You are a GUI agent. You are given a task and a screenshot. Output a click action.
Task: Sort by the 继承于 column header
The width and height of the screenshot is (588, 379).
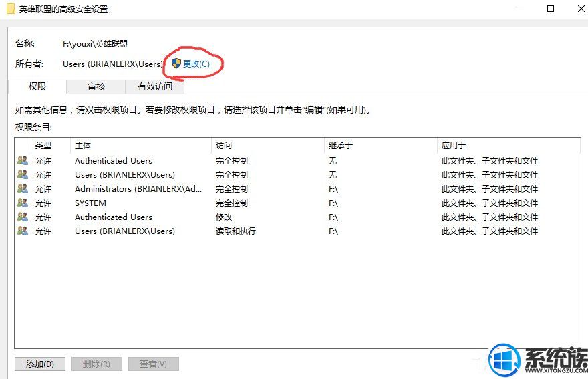point(381,146)
